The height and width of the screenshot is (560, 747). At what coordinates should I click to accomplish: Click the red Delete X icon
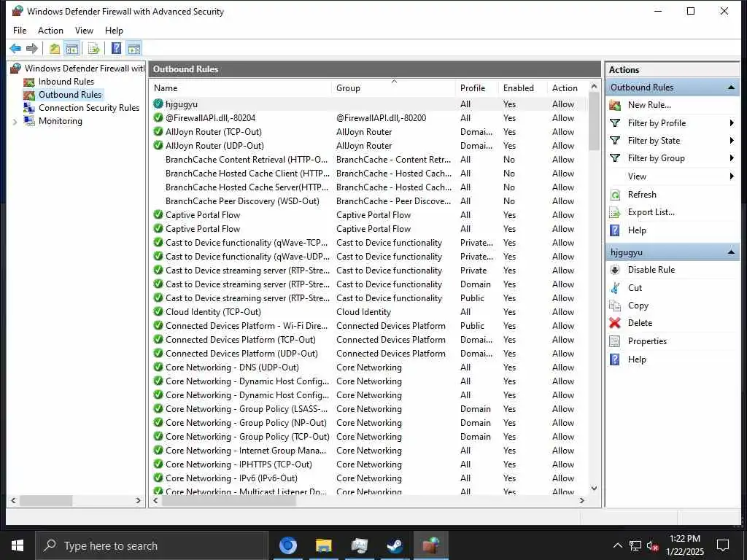pos(615,323)
